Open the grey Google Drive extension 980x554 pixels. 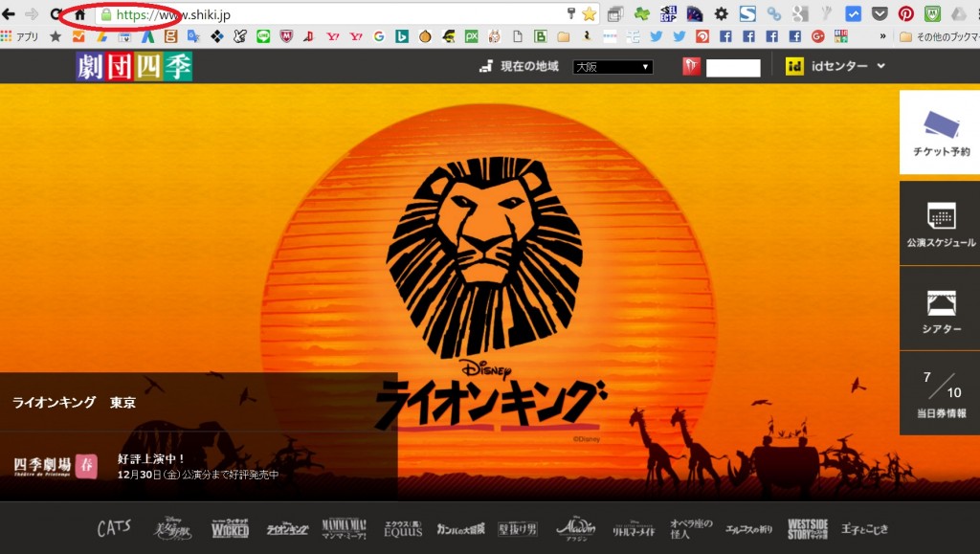pos(959,13)
